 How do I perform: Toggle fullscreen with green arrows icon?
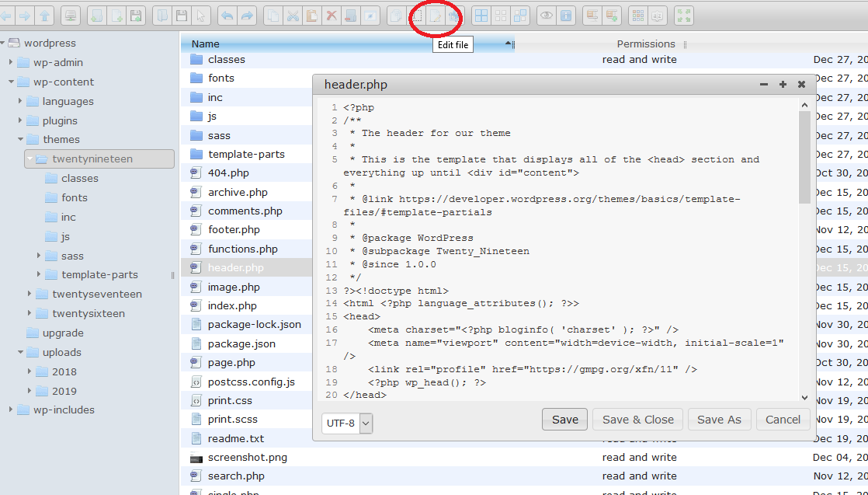point(684,16)
